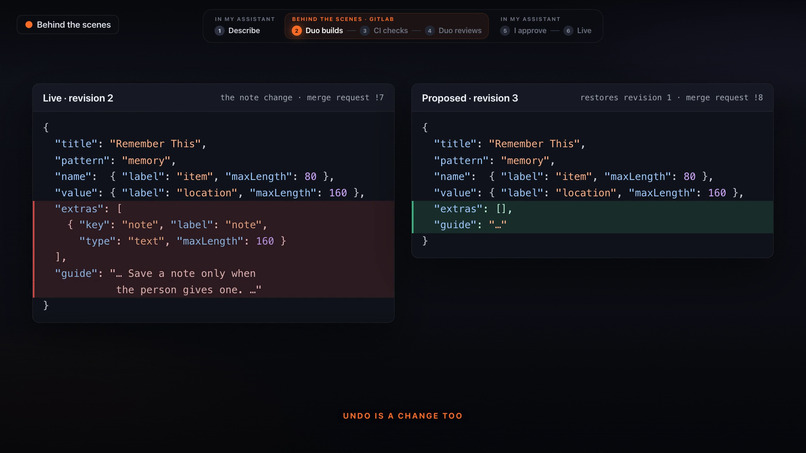
Task: Select step 3 CI checks
Action: point(384,30)
